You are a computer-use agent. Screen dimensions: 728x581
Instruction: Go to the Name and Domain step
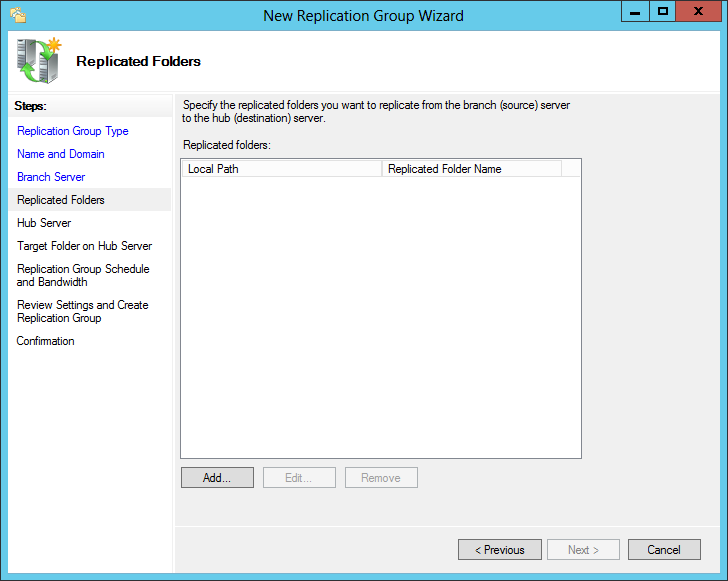pyautogui.click(x=60, y=154)
